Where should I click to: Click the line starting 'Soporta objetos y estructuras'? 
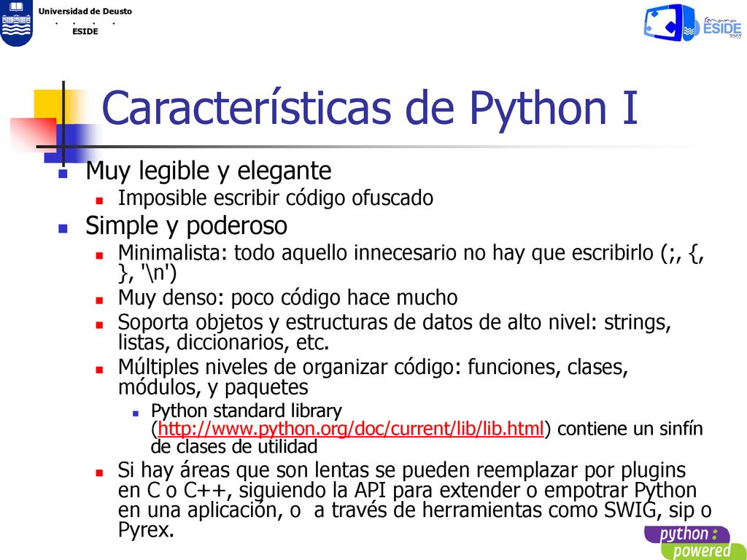point(395,322)
